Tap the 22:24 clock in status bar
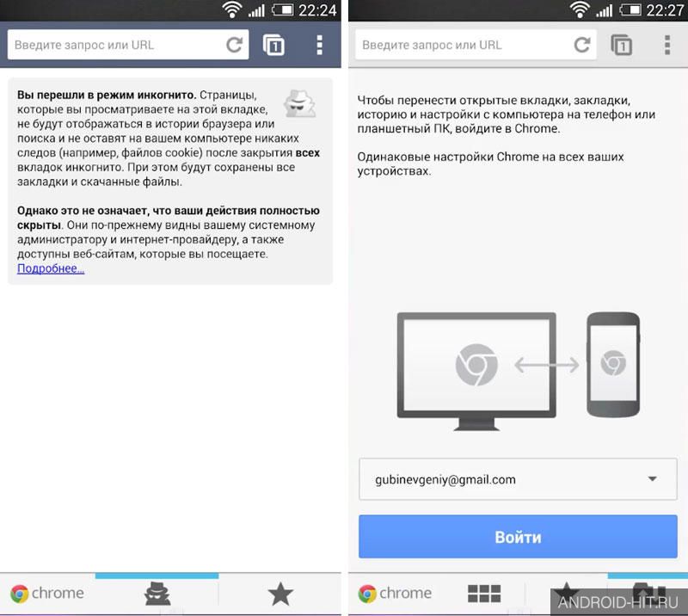 click(x=317, y=10)
